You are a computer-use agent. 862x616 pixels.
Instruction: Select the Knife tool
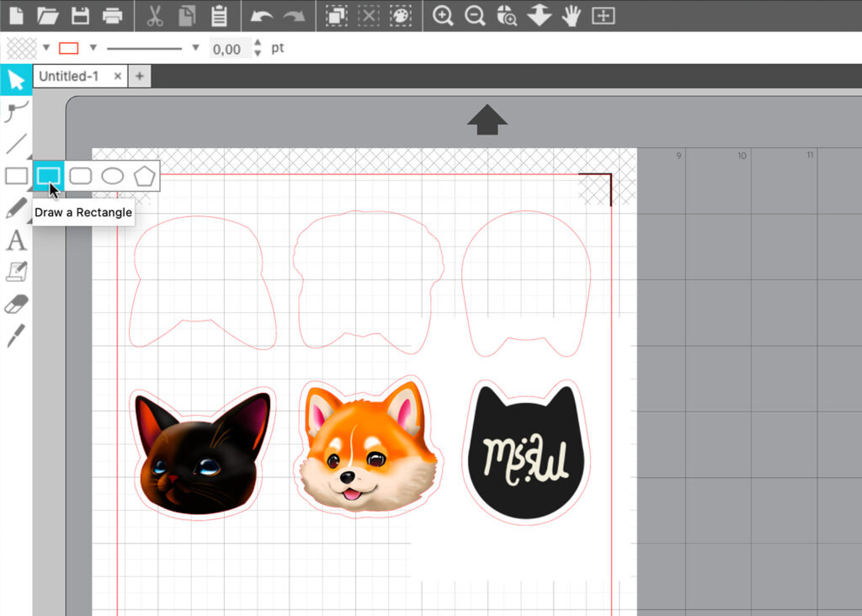(x=16, y=336)
